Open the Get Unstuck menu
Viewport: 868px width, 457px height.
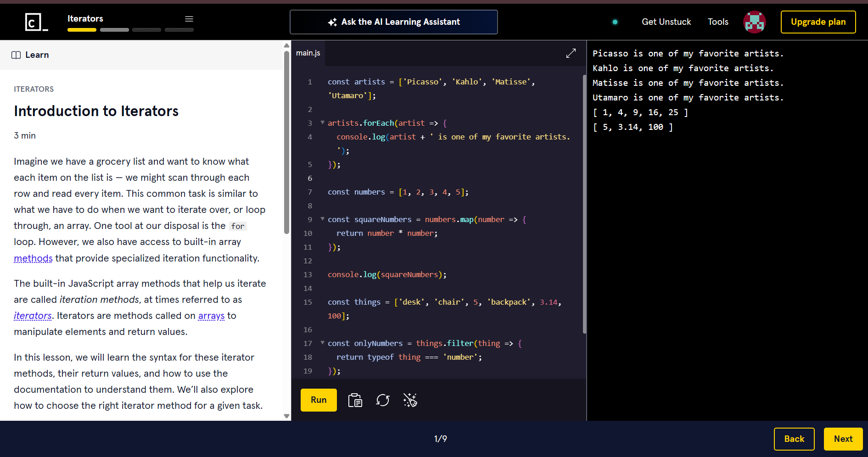coord(666,22)
